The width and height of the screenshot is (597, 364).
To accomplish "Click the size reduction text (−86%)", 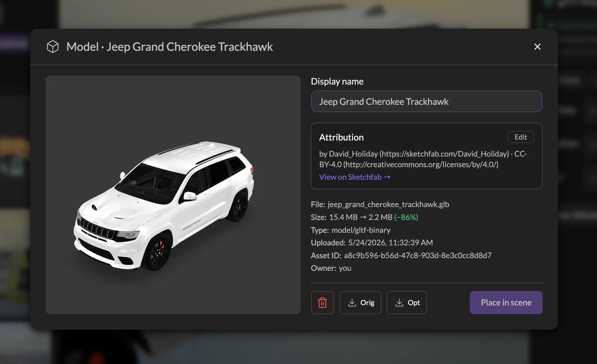I will tap(406, 217).
